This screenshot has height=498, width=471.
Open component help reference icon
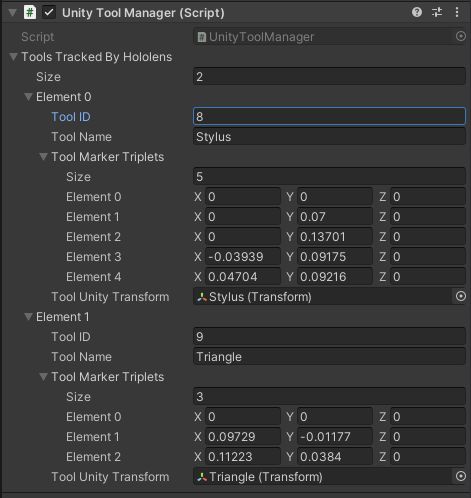(x=417, y=13)
